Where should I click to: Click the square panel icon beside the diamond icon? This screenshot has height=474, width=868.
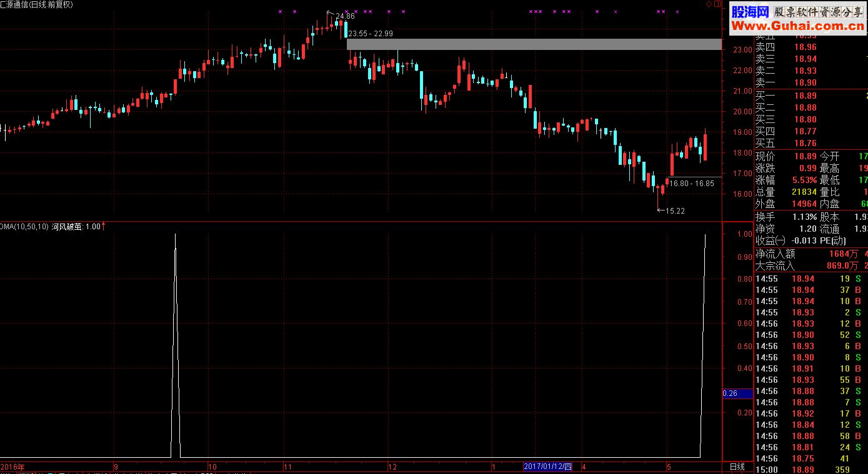[x=717, y=4]
